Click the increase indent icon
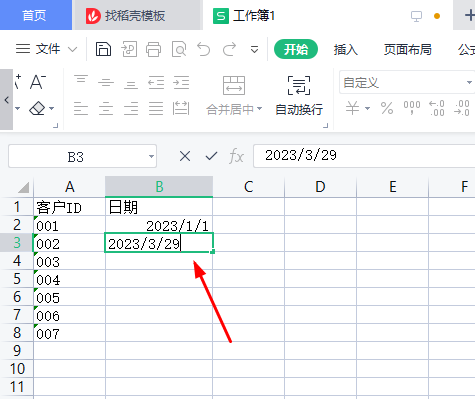 pyautogui.click(x=181, y=82)
